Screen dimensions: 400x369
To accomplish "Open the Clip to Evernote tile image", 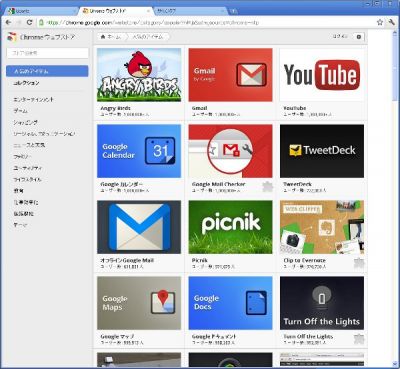I will [x=322, y=227].
